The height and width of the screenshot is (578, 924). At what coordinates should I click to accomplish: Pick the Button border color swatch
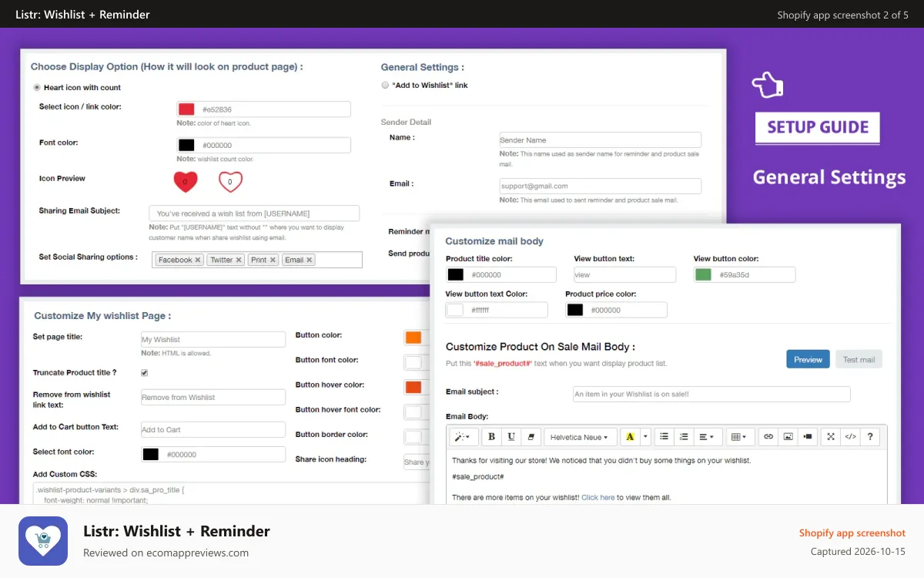click(x=413, y=437)
